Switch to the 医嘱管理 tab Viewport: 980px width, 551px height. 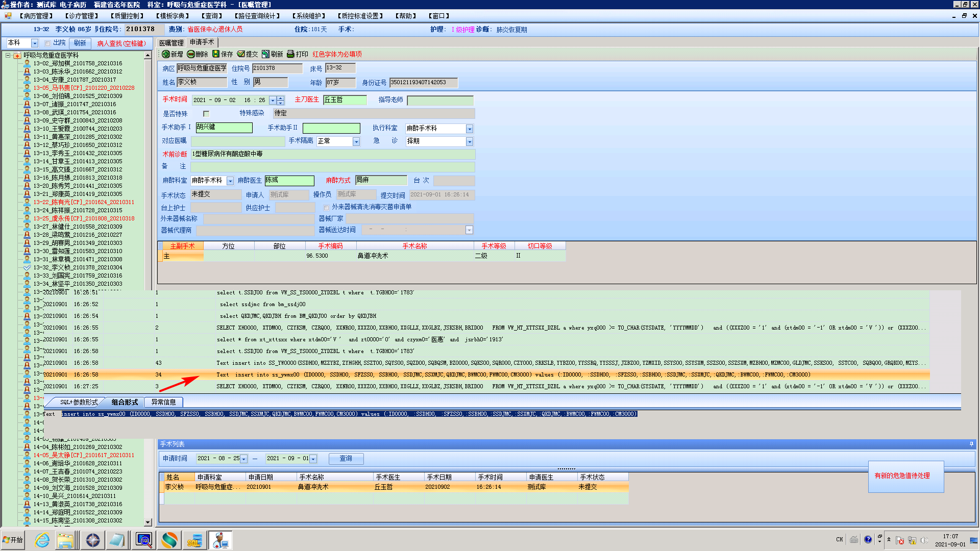click(171, 43)
